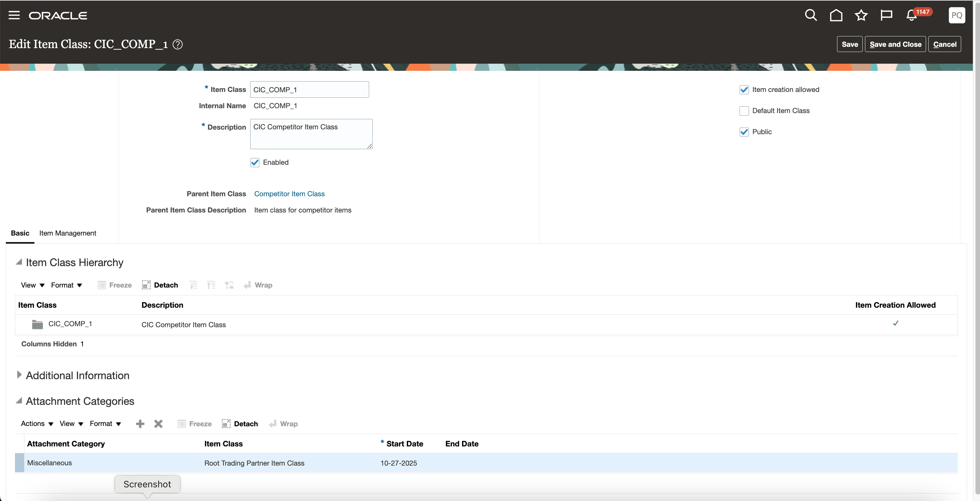980x501 pixels.
Task: Click into the Description text field
Action: 311,134
